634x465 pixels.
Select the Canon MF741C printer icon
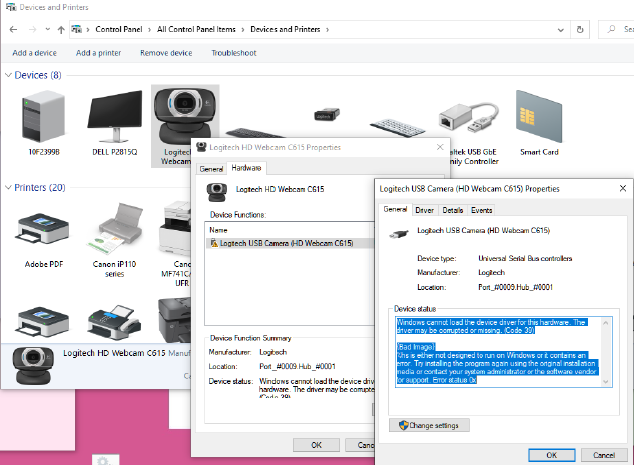(175, 229)
